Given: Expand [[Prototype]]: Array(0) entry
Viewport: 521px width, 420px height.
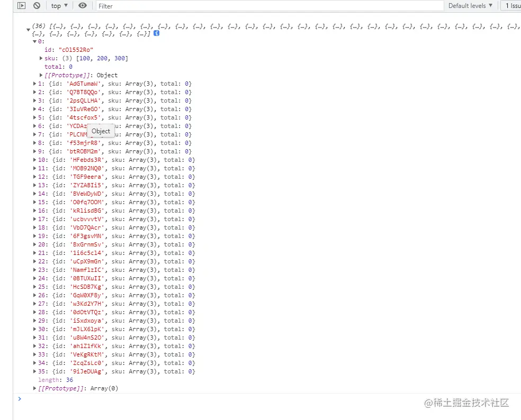Looking at the screenshot, I should [34, 388].
